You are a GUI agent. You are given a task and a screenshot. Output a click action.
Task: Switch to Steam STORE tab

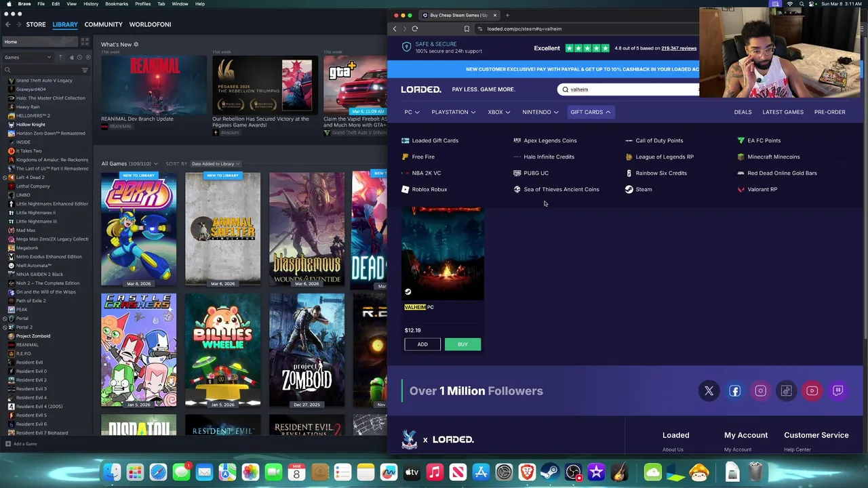pos(36,24)
